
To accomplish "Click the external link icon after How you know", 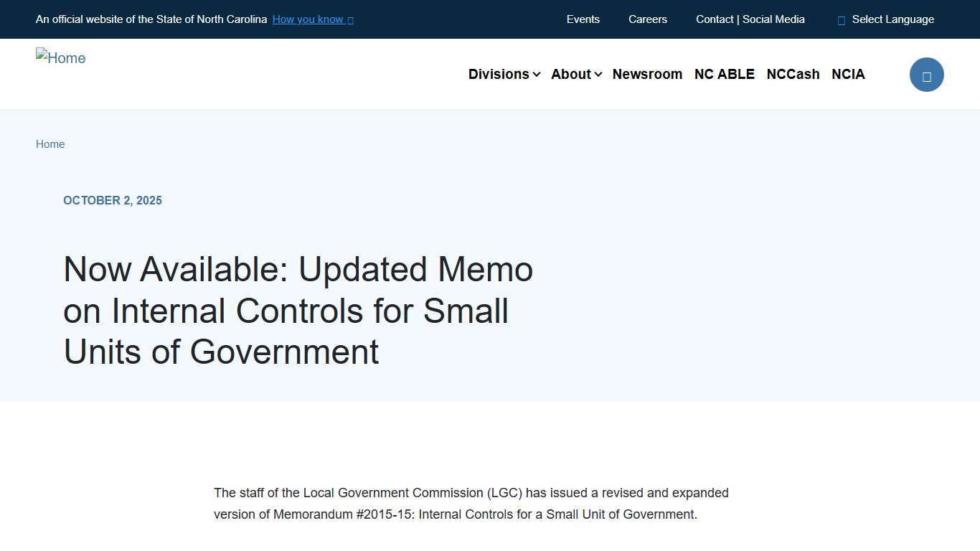I will tap(350, 20).
